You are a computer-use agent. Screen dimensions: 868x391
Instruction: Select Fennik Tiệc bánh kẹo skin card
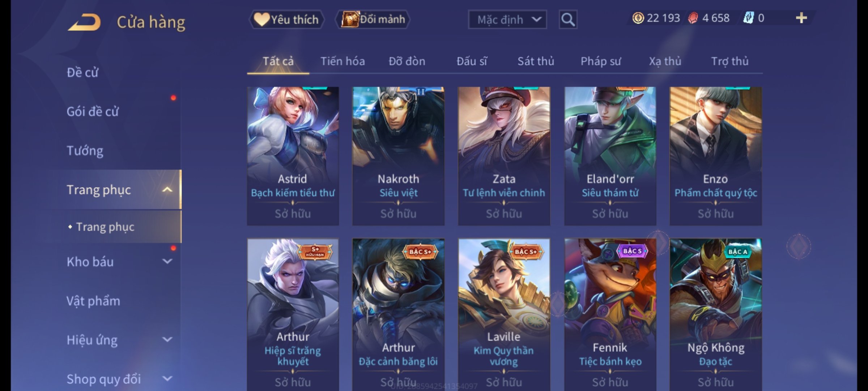(x=610, y=314)
